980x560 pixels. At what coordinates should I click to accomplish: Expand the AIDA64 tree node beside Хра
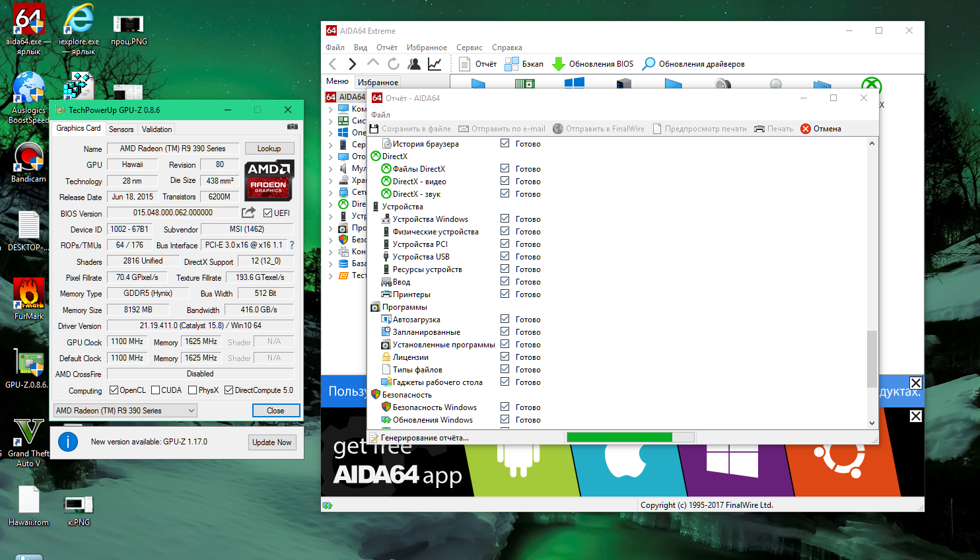click(331, 180)
